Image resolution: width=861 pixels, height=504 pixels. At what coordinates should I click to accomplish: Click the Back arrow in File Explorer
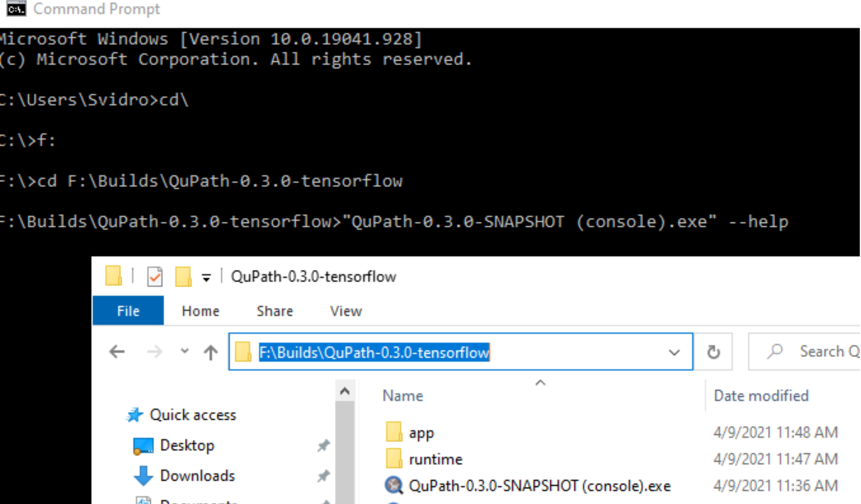[117, 352]
